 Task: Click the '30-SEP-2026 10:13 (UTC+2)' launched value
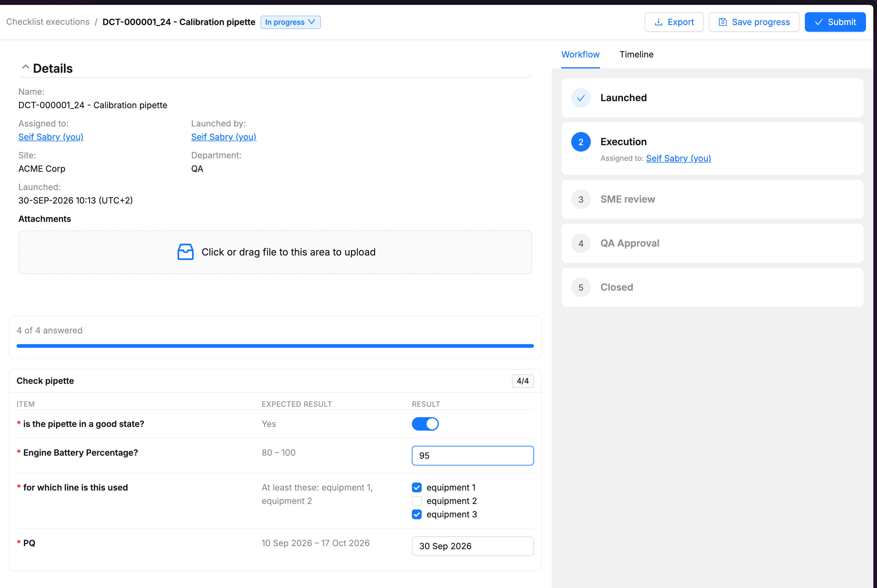click(x=76, y=200)
